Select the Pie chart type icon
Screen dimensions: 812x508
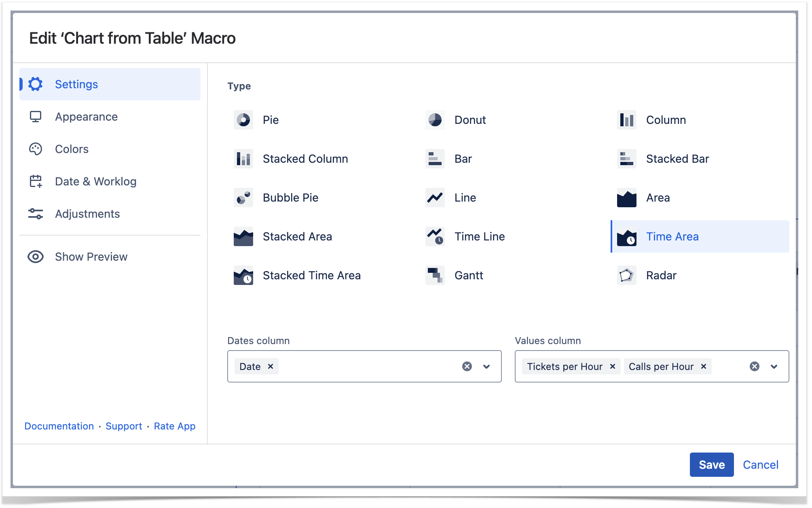pos(243,120)
